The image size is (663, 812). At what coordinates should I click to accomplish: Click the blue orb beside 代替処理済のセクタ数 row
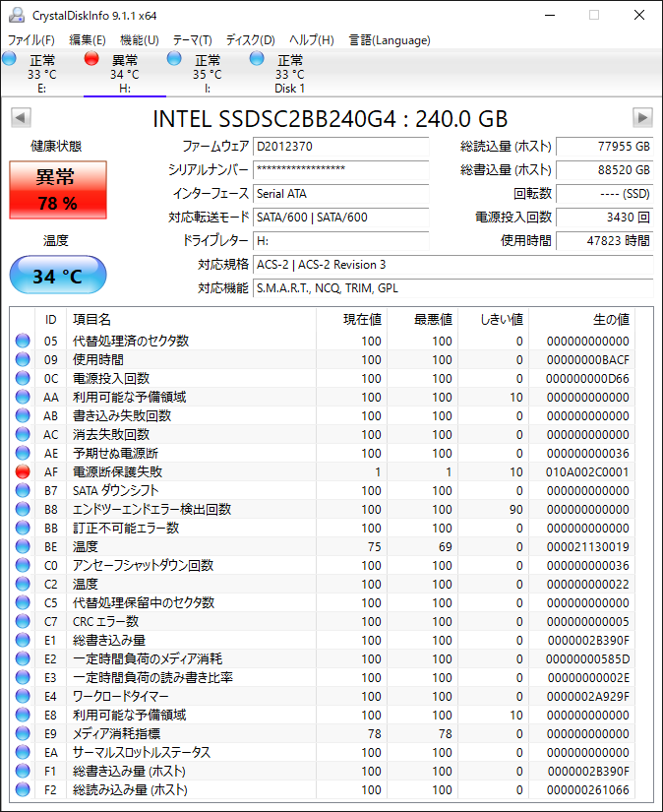tap(23, 341)
